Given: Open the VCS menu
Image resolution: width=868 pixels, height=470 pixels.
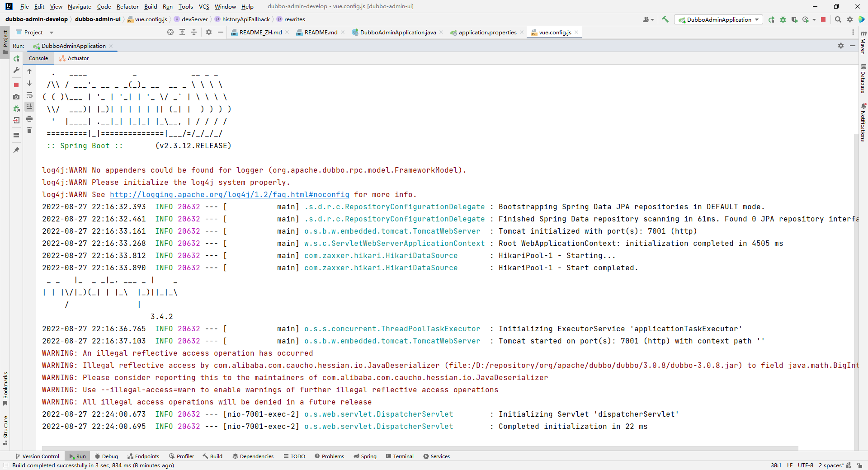Looking at the screenshot, I should pyautogui.click(x=204, y=6).
